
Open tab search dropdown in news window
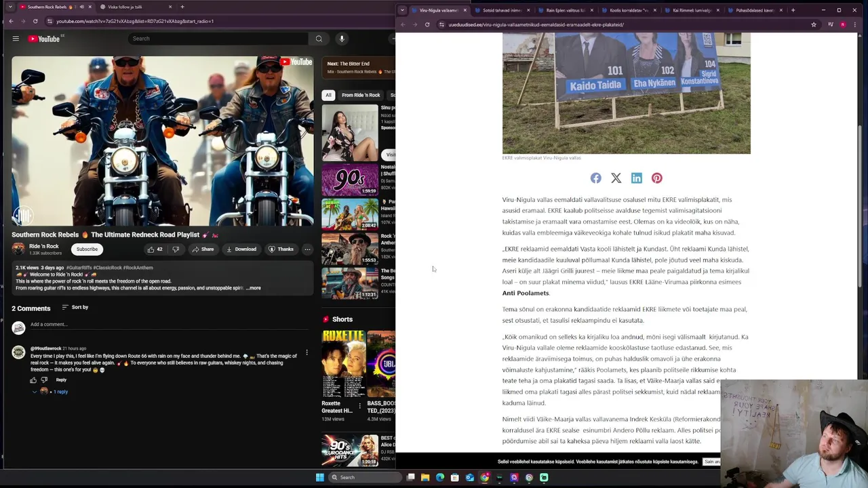(x=402, y=10)
